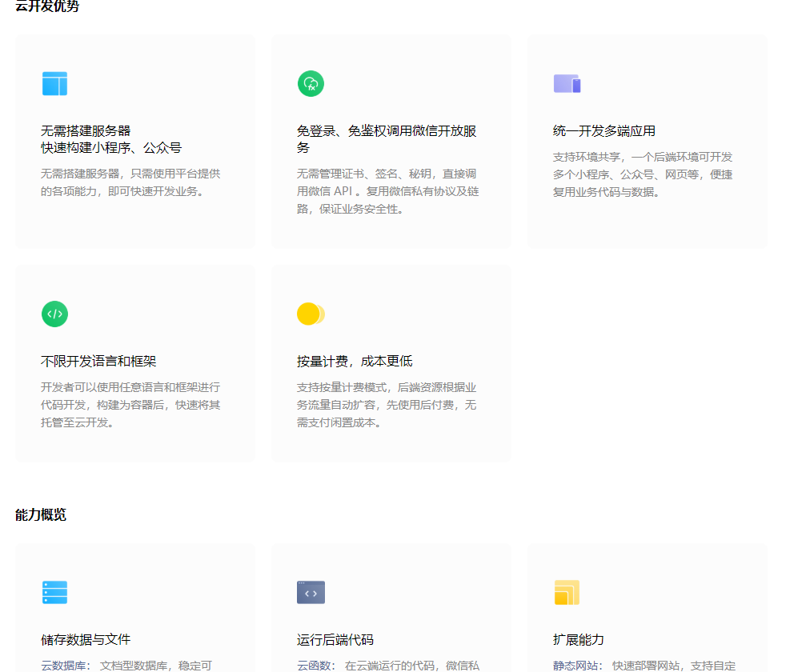This screenshot has height=672, width=810.
Task: Click the 免登录、免鉴权调用微信开放服务 title
Action: 387,139
